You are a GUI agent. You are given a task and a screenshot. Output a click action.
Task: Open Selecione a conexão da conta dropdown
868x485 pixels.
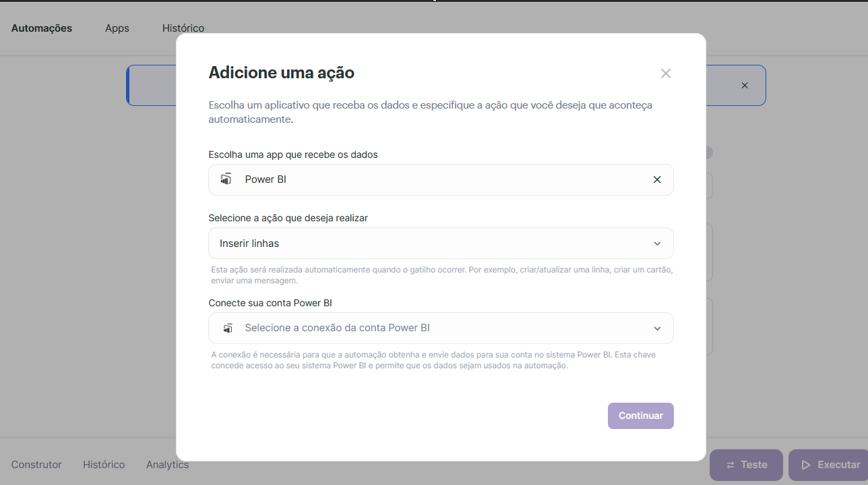pos(441,328)
